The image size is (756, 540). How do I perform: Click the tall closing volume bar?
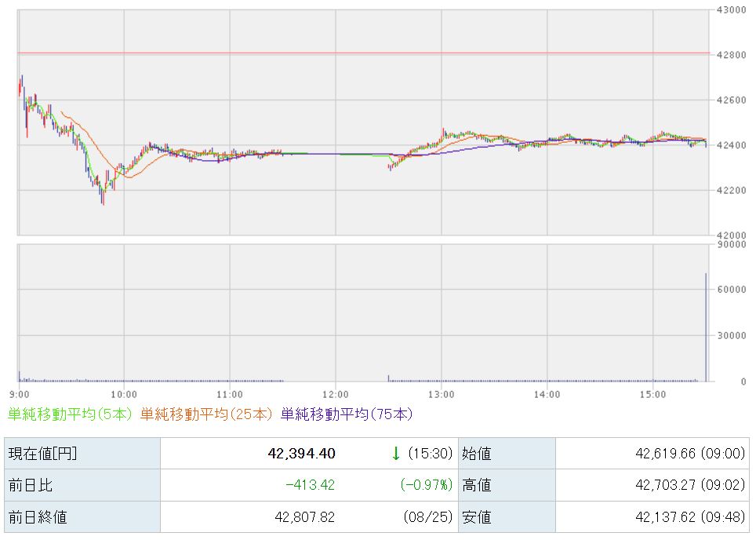click(x=706, y=327)
